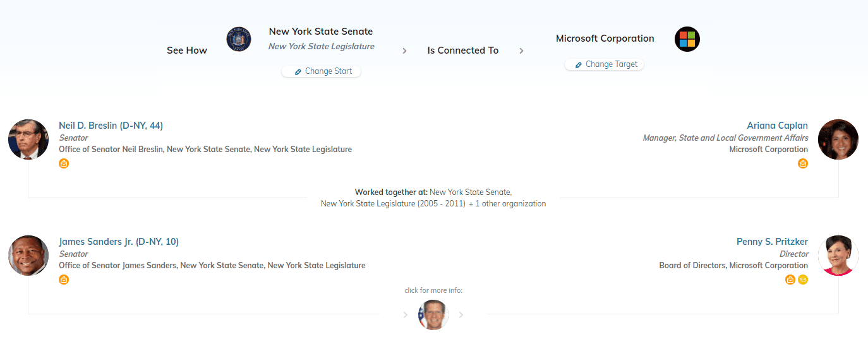This screenshot has height=337, width=868.
Task: Click the orange briefcase icon under James Sanders Jr.
Action: pyautogui.click(x=64, y=280)
